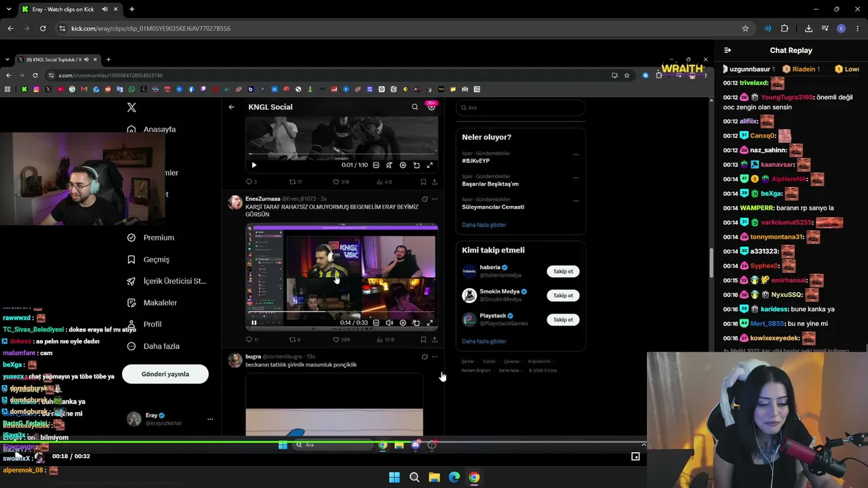Pause the 0:14 / 0:33 video
Viewport: 868px width, 488px height.
tap(254, 323)
